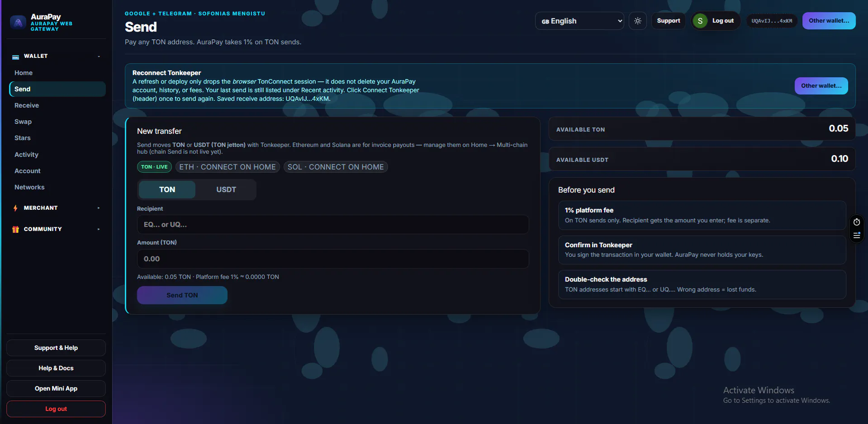
Task: Open the stopwatch floating widget icon
Action: [x=857, y=222]
